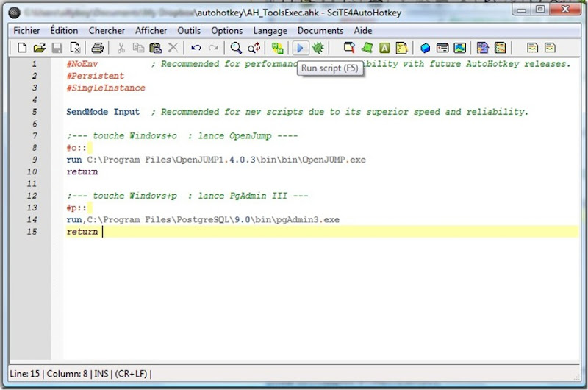Click the OpenJUMP.exe run path line

216,160
